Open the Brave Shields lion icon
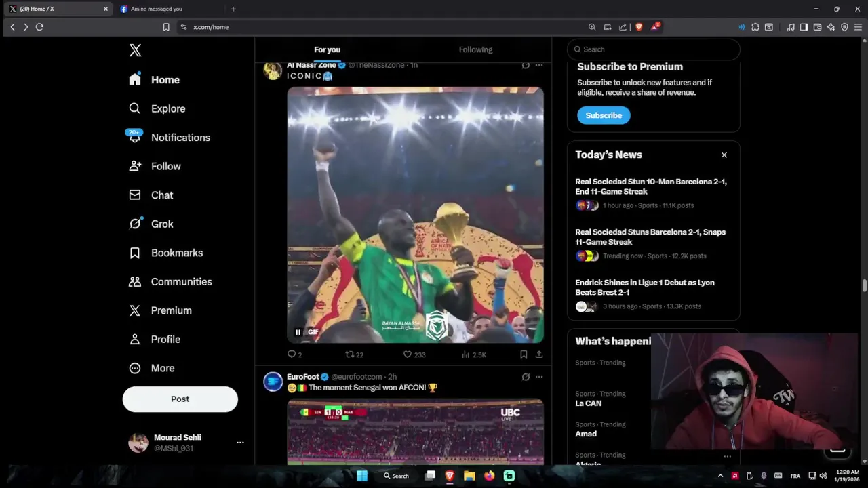The height and width of the screenshot is (488, 868). point(639,27)
